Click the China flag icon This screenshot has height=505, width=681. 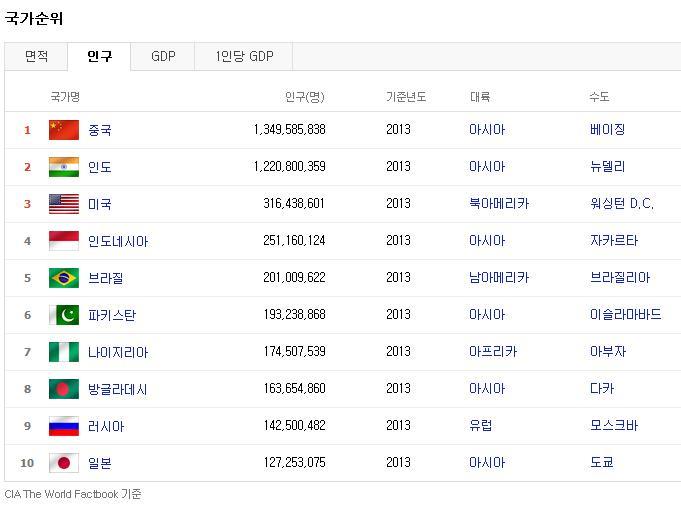pos(64,130)
